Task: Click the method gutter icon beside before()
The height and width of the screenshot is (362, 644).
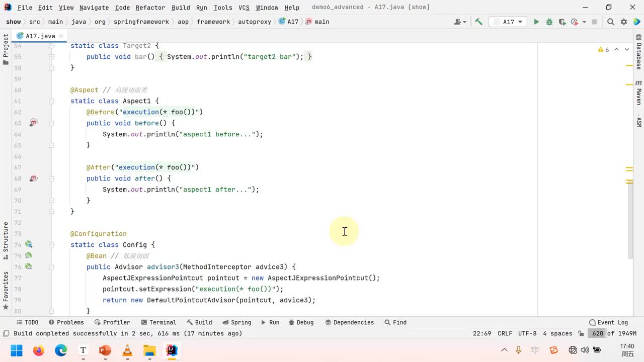Action: tap(33, 123)
